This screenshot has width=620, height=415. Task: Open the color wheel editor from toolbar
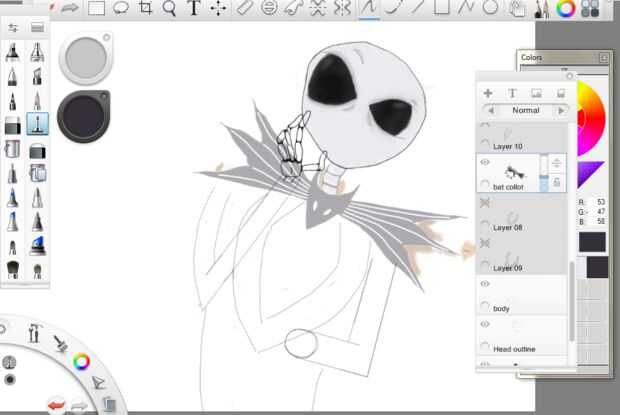(x=566, y=9)
